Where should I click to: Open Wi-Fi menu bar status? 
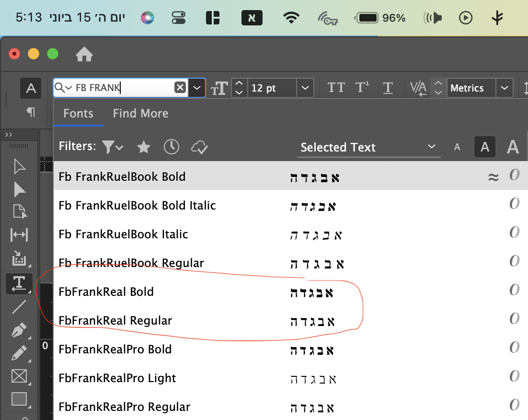tap(291, 18)
